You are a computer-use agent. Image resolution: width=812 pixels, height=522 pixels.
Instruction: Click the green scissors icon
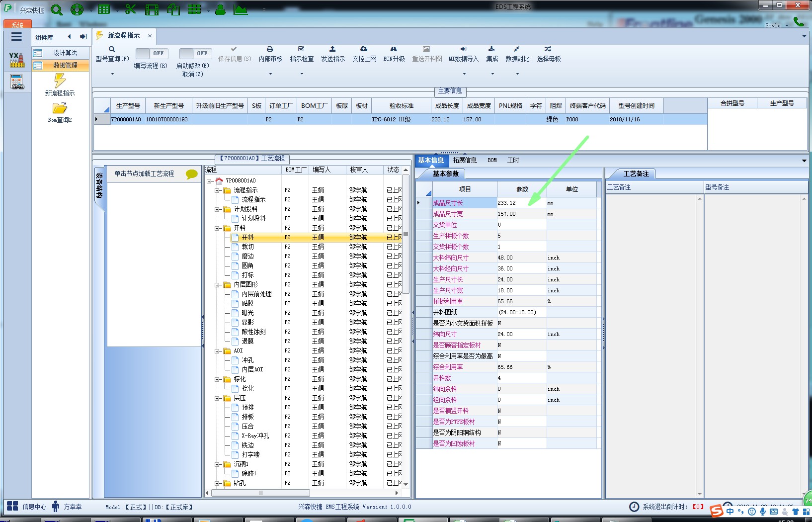[130, 9]
